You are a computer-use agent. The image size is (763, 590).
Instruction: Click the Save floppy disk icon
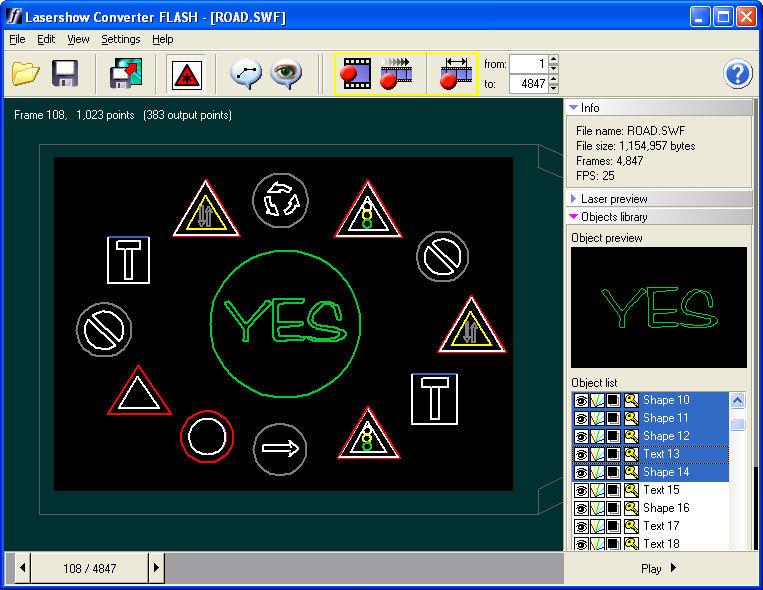coord(65,74)
